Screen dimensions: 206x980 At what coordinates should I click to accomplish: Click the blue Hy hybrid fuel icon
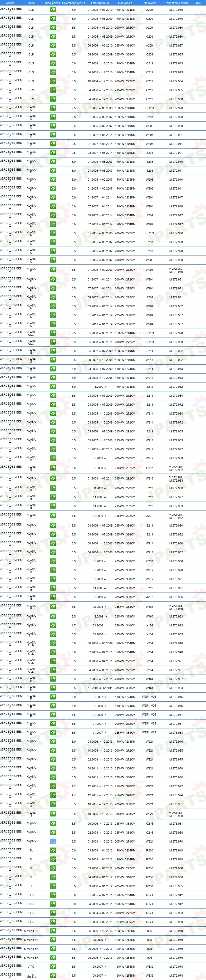pyautogui.click(x=53, y=841)
